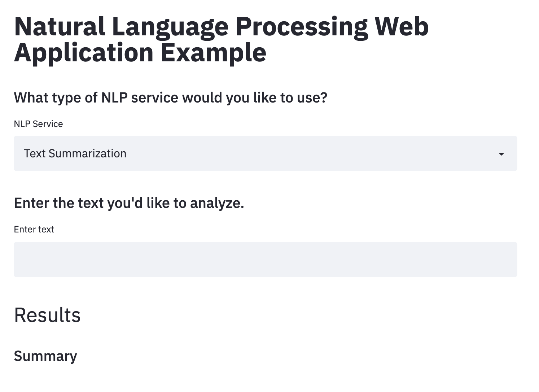
Task: Click the dropdown caret arrow icon
Action: [501, 154]
